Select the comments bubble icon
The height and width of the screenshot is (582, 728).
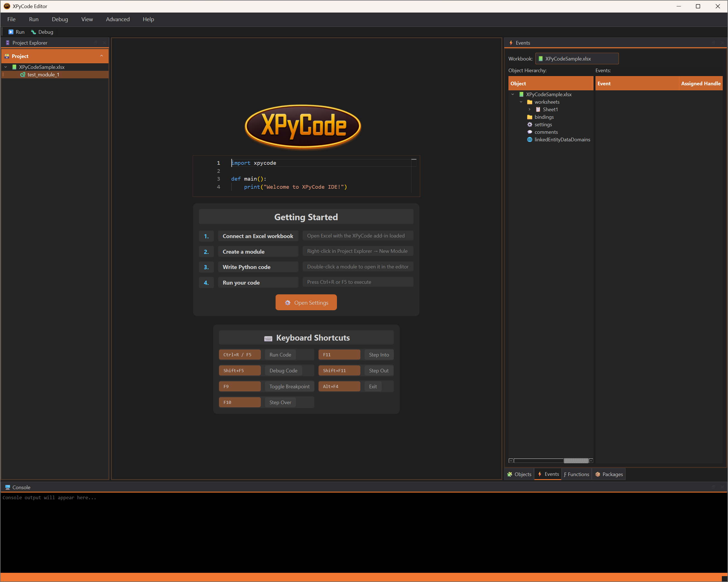(529, 132)
